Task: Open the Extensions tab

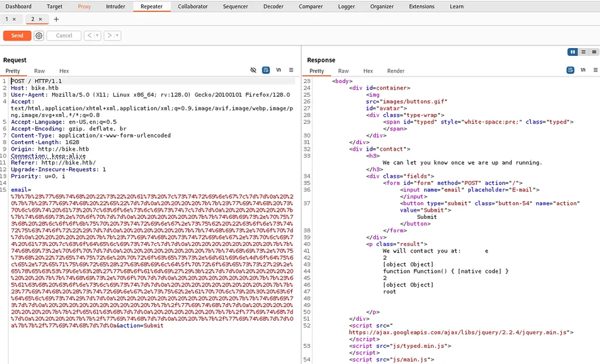Action: tap(421, 6)
